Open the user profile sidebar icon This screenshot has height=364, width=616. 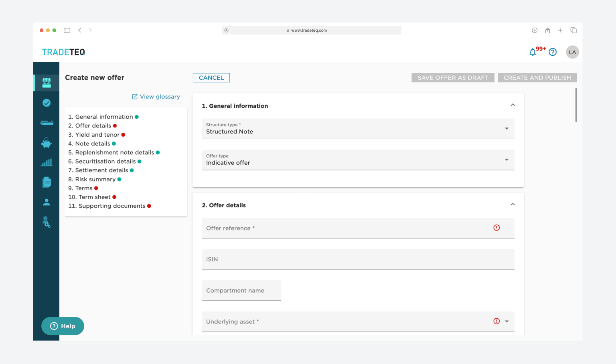coord(47,202)
